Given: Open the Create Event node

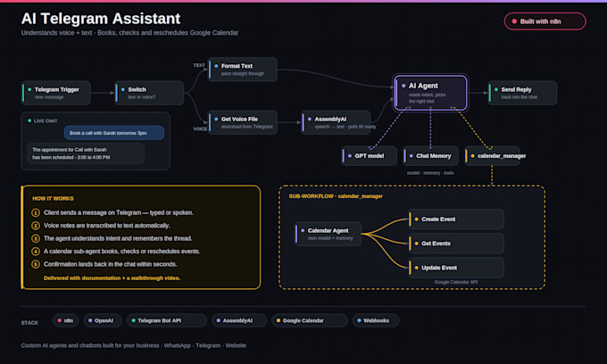Looking at the screenshot, I should [x=456, y=219].
